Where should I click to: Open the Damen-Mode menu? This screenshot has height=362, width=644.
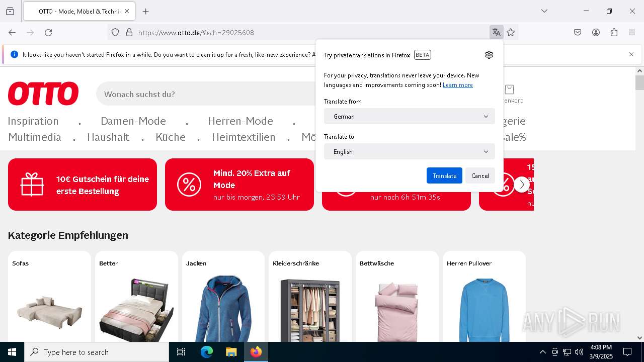(x=133, y=121)
